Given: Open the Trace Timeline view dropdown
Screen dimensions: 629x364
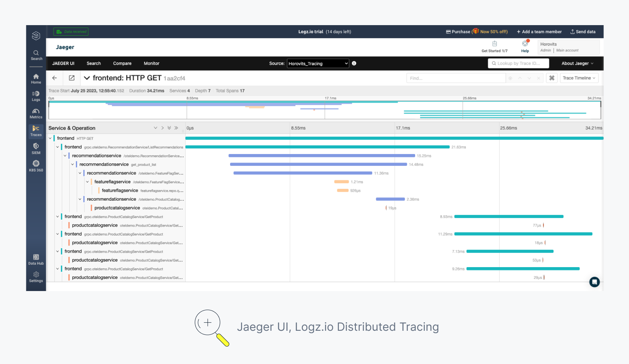Looking at the screenshot, I should coord(579,78).
